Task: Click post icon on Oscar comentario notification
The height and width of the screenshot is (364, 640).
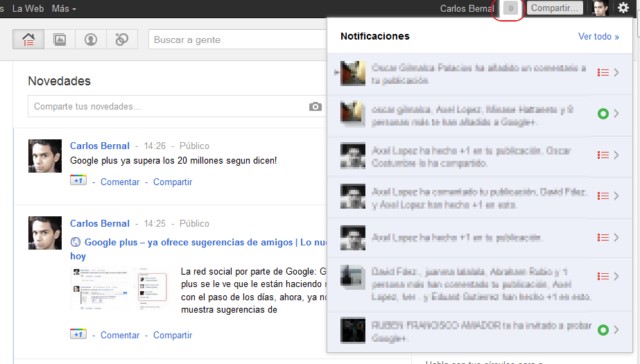Action: [603, 73]
